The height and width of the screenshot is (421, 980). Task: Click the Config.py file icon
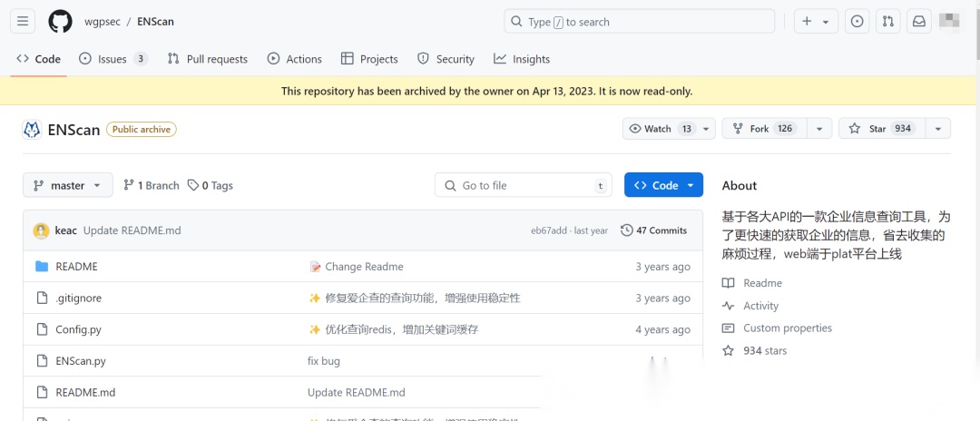point(42,329)
